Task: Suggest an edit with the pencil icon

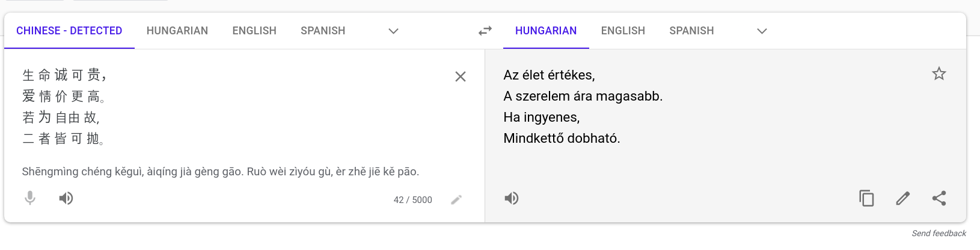Action: point(902,198)
